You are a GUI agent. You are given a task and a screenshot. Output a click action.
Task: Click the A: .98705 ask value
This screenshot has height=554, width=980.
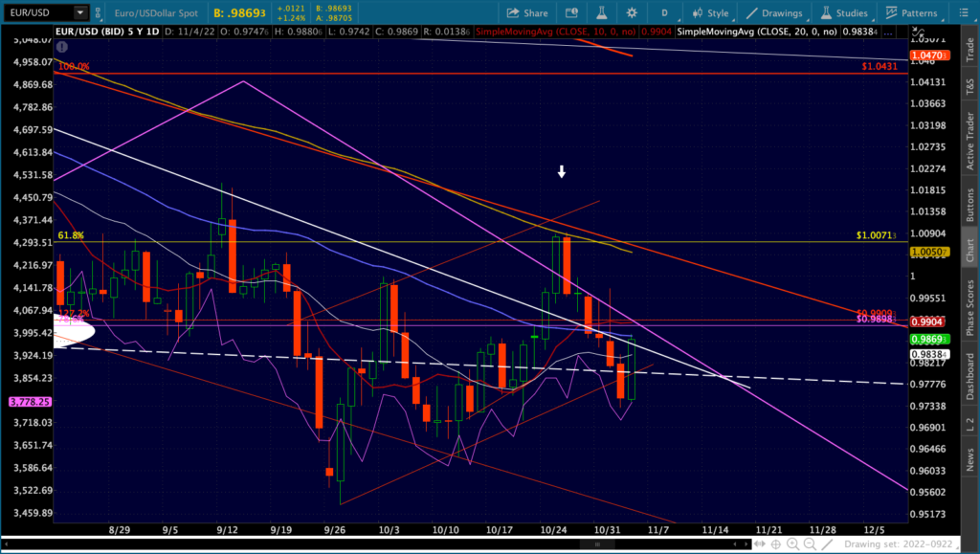(334, 18)
